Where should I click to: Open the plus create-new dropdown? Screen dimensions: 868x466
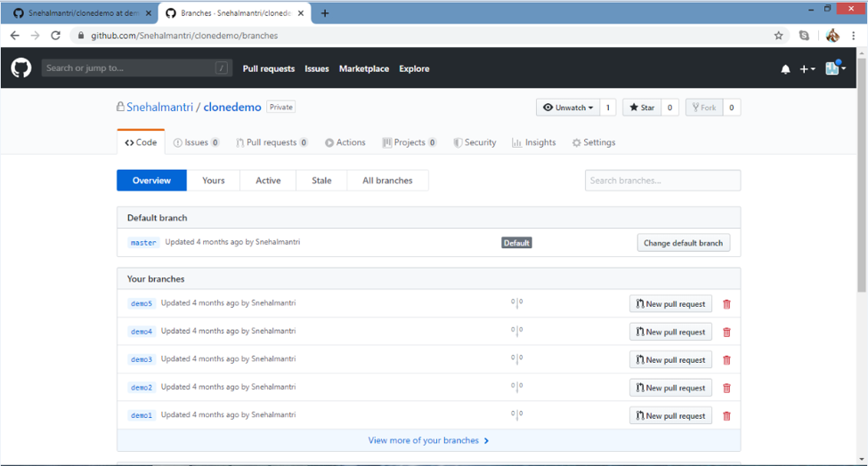tap(807, 69)
